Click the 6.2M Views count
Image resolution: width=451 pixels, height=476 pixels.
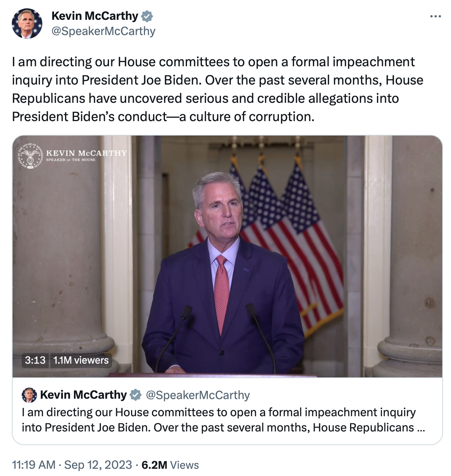[x=170, y=465]
